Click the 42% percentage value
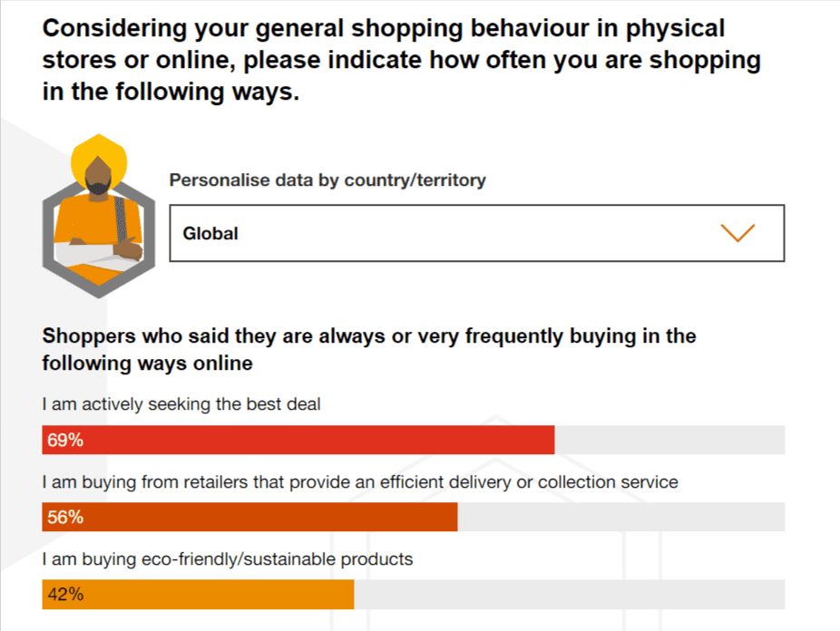 point(65,594)
